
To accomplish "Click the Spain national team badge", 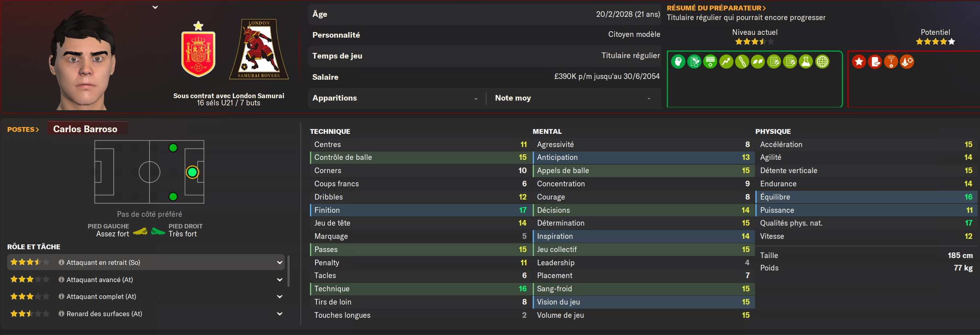I will pos(198,49).
